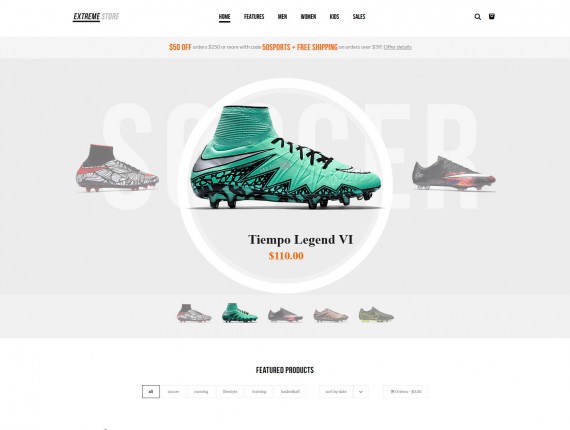Viewport: 570px width, 430px height.
Task: Select the Kids navigation item
Action: click(x=334, y=17)
